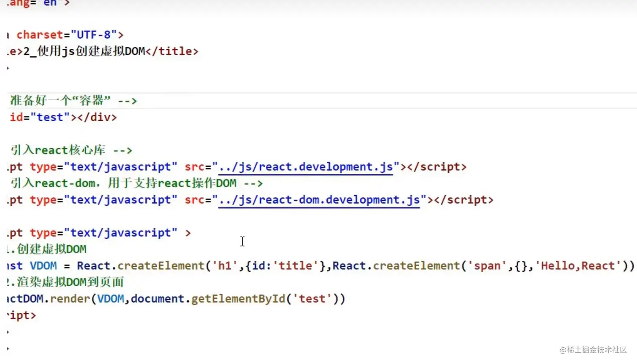
Task: Click the second React.createElement call
Action: (x=396, y=266)
